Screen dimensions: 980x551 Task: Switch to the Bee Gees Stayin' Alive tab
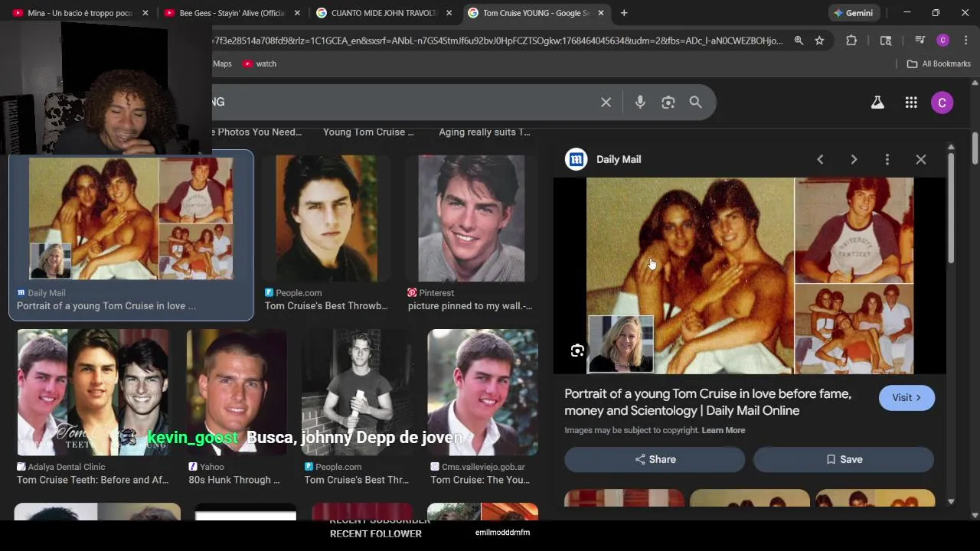point(231,13)
